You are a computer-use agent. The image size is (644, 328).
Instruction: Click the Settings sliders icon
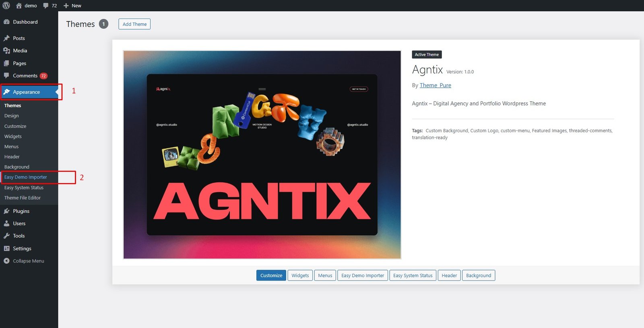[x=6, y=248]
